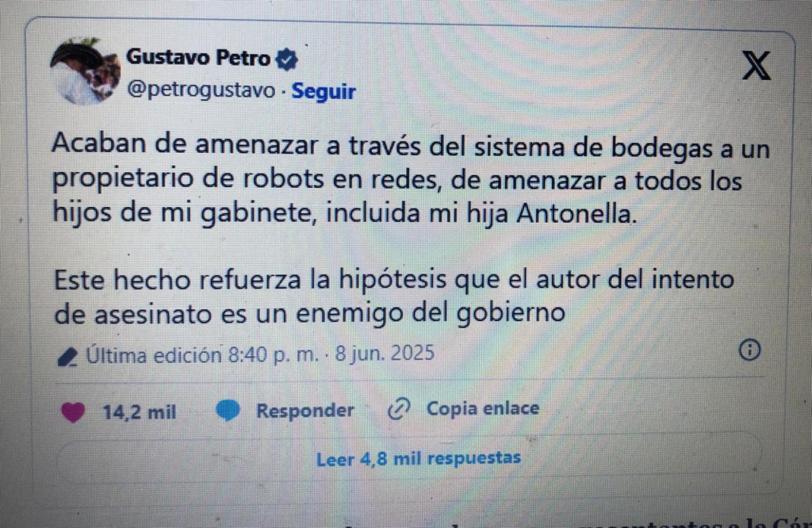Open the X logo link
812x528 pixels.
756,65
